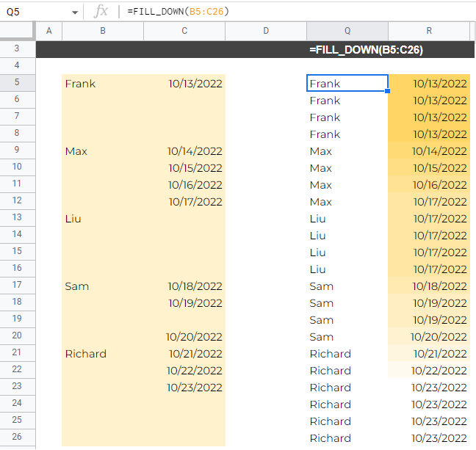Click the formula bar with =FILL_DOWN(B5:C26)

pyautogui.click(x=297, y=12)
